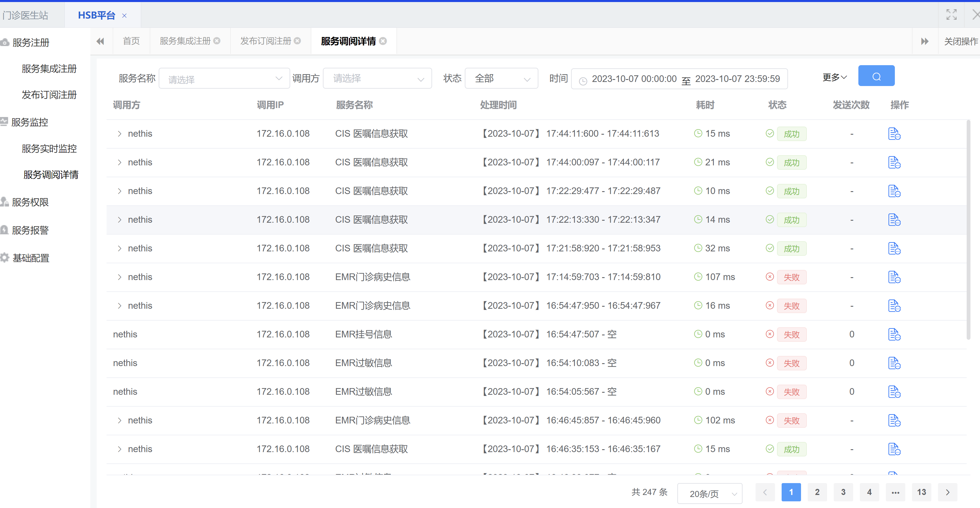Screen dimensions: 980x508
Task: Open 服务权限 sidebar menu
Action: click(30, 202)
